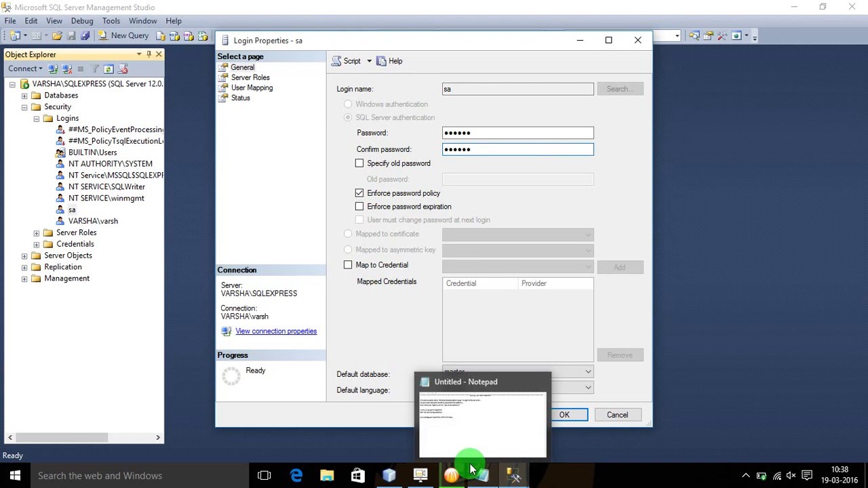Click the Filter funnel icon in Object Explorer
The height and width of the screenshot is (488, 868).
point(94,68)
